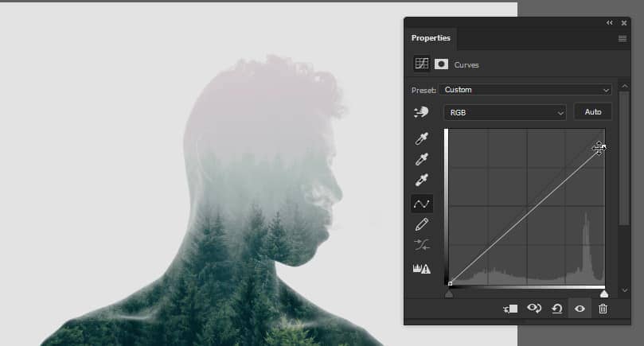Pick the gray point eyedropper
644x346 pixels.
[421, 159]
